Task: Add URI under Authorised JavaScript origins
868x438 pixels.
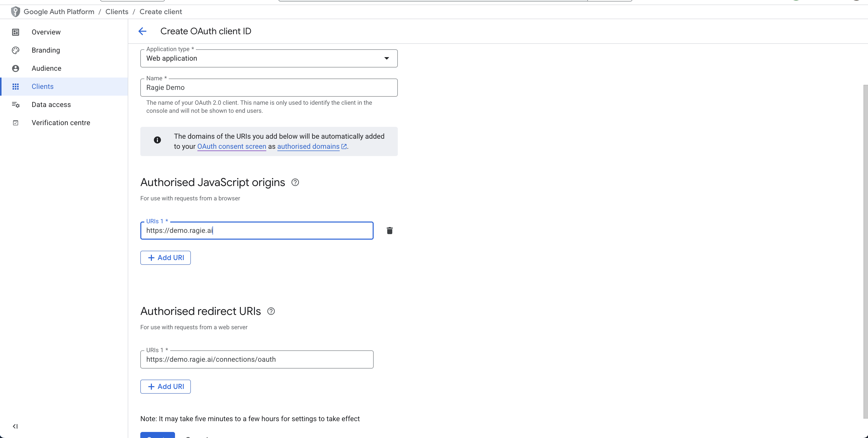Action: (165, 258)
